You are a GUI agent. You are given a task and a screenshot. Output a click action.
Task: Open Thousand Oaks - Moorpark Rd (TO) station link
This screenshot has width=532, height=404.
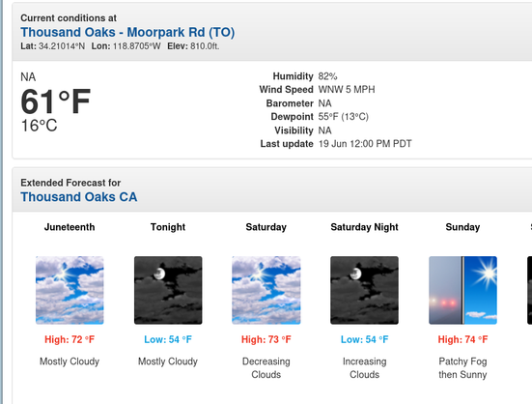(x=127, y=32)
